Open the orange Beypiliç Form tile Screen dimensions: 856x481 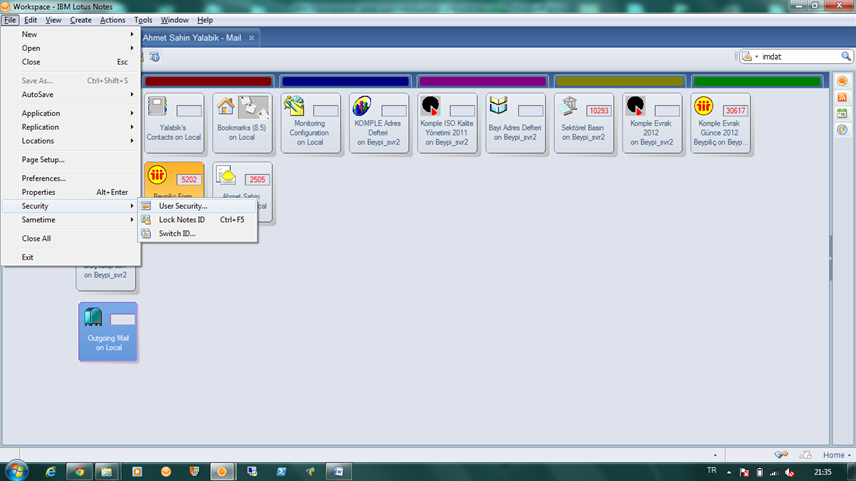tap(174, 180)
